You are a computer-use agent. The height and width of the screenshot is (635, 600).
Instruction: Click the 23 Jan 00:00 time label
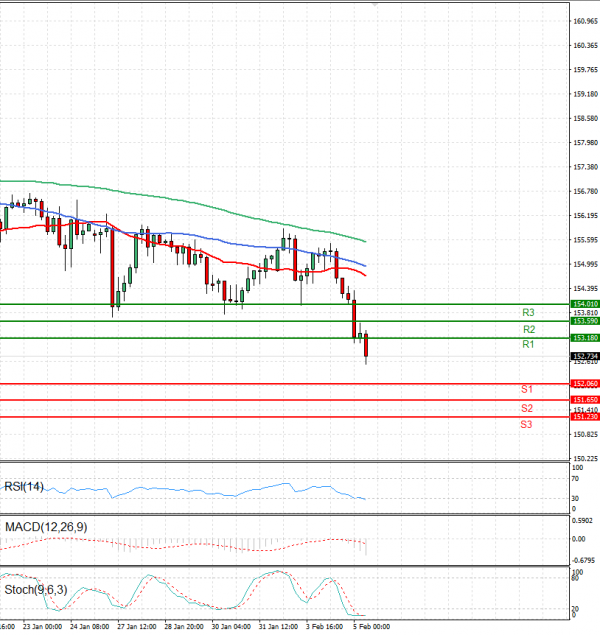(43, 626)
